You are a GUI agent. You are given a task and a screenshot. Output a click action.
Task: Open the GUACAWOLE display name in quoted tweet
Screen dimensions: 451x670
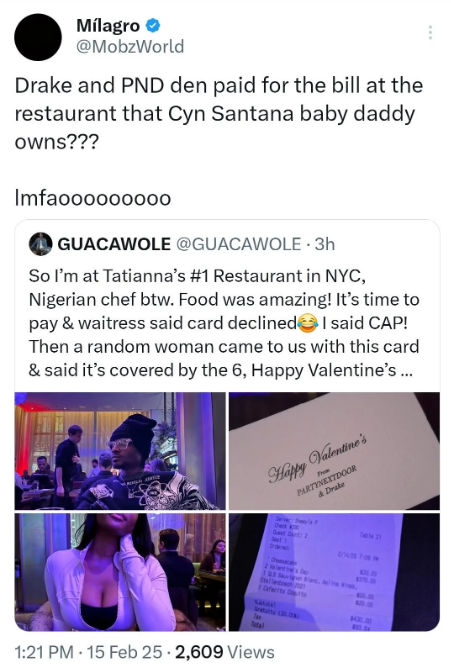114,244
